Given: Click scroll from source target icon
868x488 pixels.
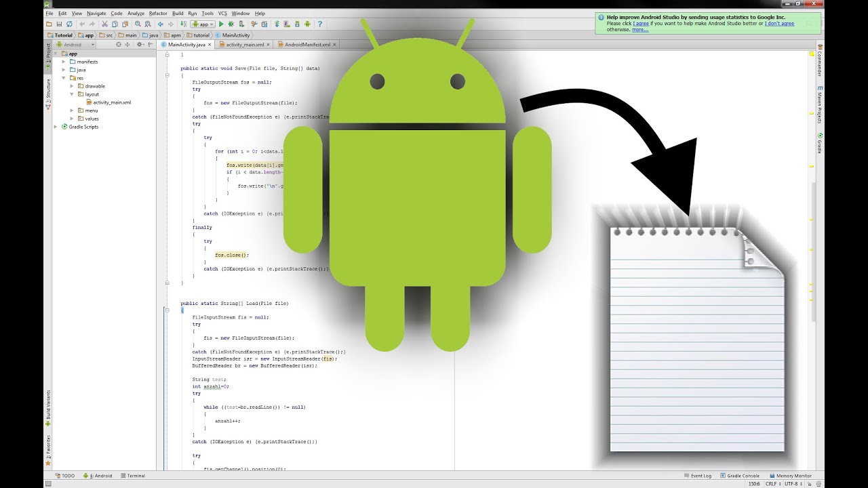Looking at the screenshot, I should coord(118,44).
